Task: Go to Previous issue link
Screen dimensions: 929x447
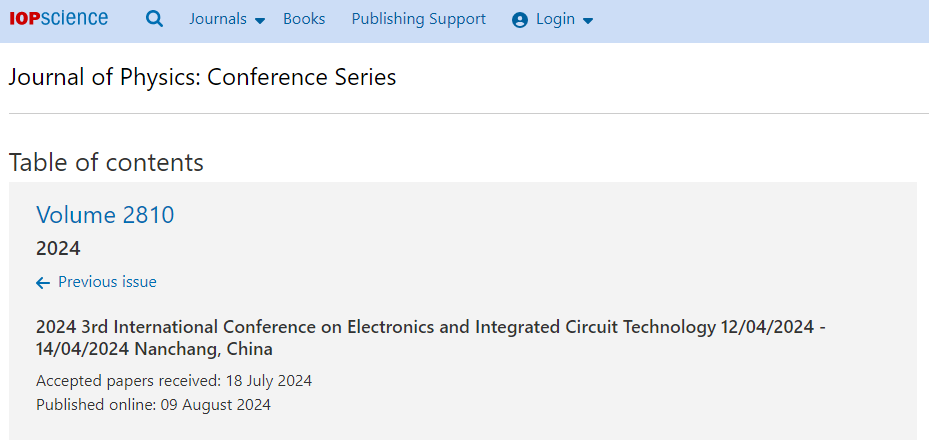Action: (107, 282)
